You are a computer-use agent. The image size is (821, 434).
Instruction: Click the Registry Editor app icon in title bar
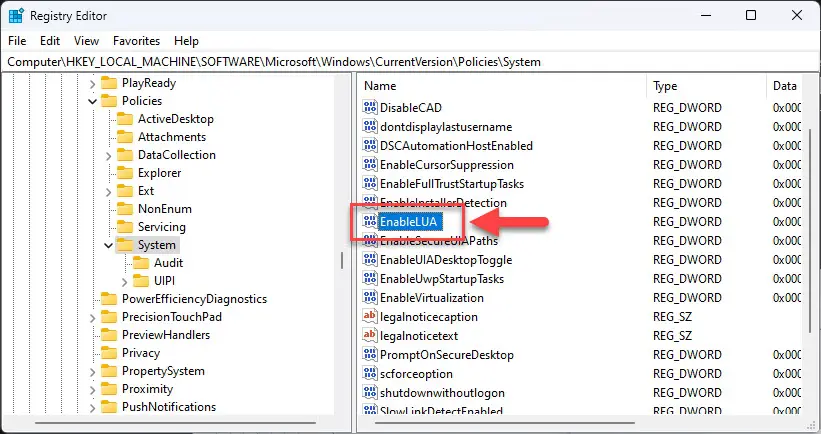tap(16, 16)
